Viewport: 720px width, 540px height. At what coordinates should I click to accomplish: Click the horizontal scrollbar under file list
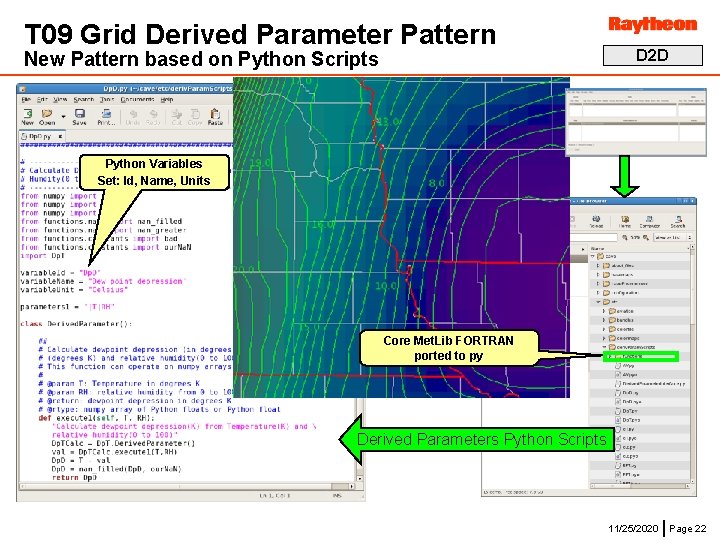(x=639, y=485)
